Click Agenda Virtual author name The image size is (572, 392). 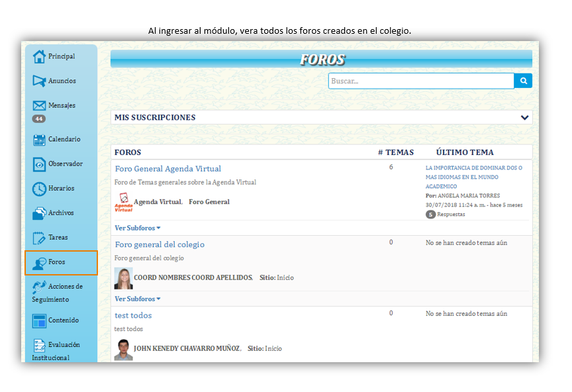tap(158, 202)
